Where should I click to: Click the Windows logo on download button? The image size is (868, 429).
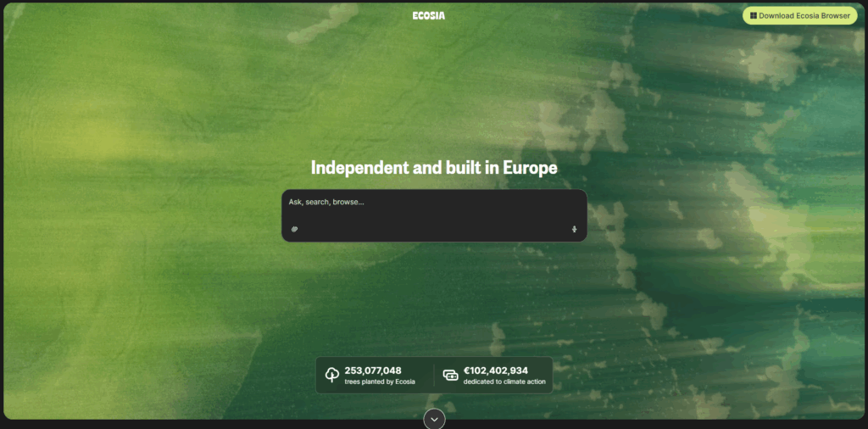pos(754,15)
